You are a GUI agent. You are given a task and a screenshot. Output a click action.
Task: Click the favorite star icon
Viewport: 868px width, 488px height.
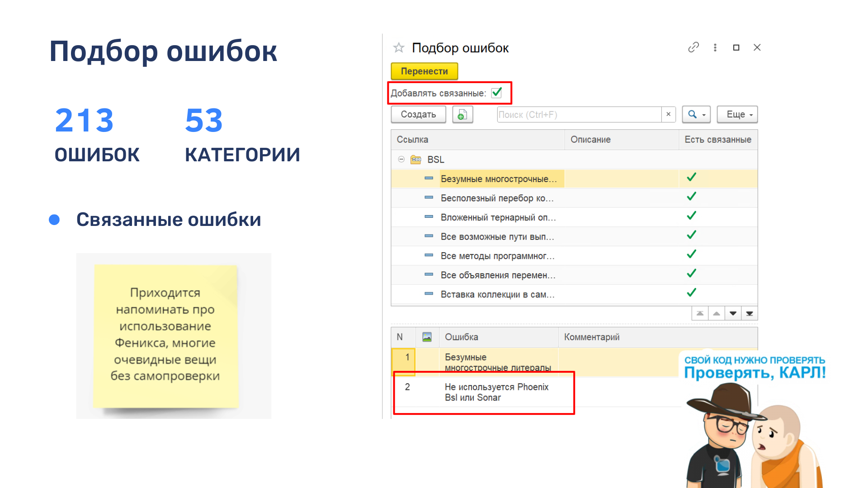[x=398, y=48]
